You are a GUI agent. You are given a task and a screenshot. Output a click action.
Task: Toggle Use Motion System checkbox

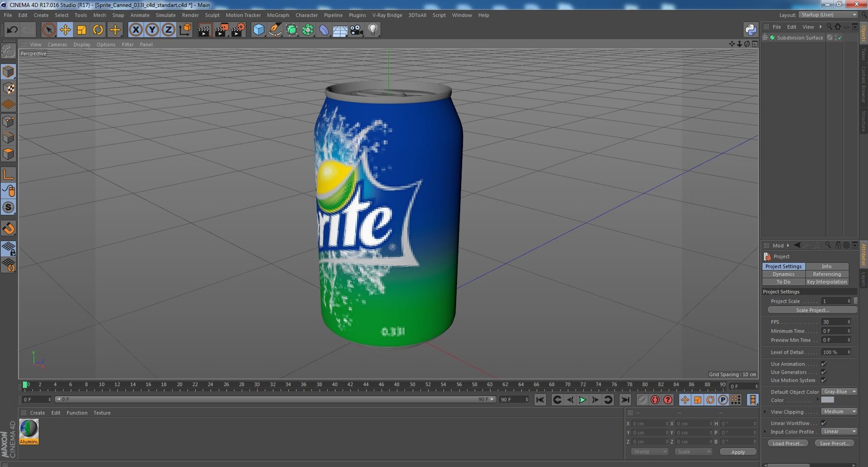(x=823, y=380)
